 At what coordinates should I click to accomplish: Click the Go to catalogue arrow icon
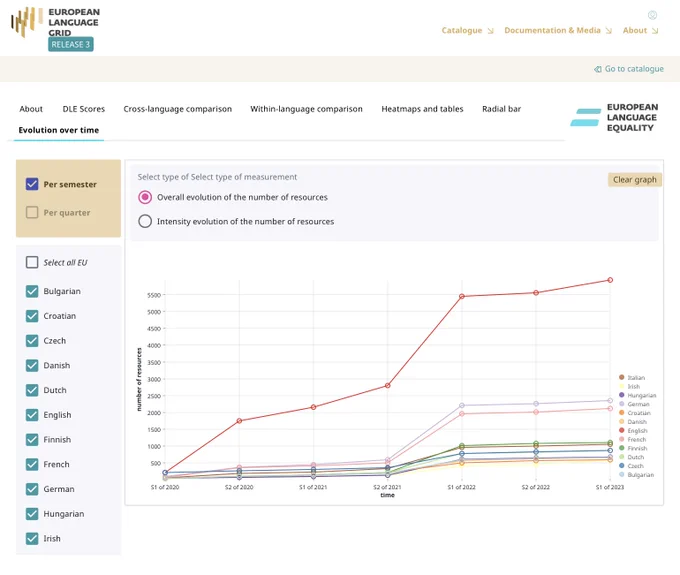click(x=598, y=69)
